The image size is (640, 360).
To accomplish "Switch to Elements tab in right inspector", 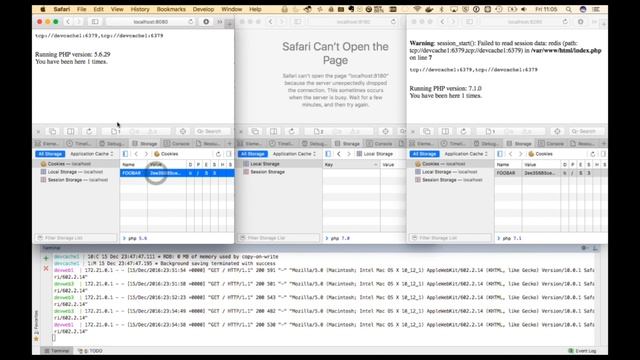I will [422, 144].
